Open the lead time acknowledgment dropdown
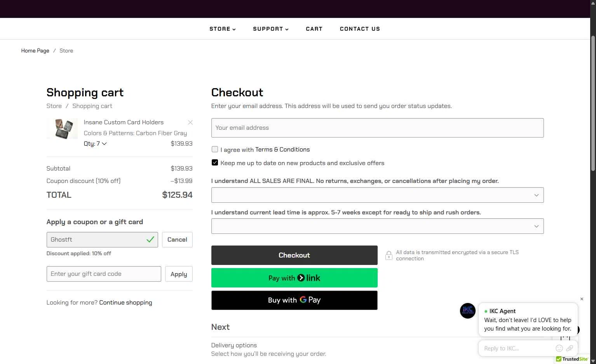 click(x=377, y=226)
